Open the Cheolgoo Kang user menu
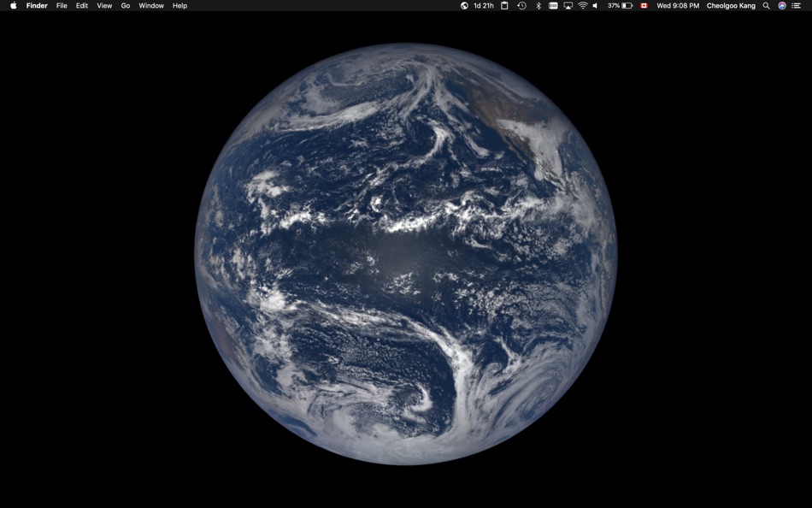The height and width of the screenshot is (508, 812). [731, 6]
